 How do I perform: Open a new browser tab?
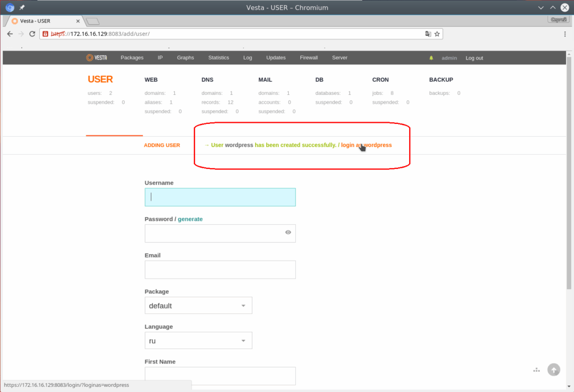pyautogui.click(x=92, y=21)
